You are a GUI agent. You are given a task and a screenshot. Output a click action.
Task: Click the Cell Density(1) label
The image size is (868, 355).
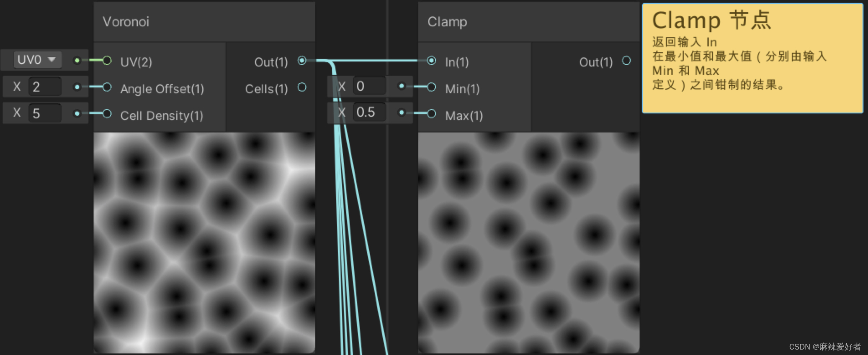(x=162, y=116)
